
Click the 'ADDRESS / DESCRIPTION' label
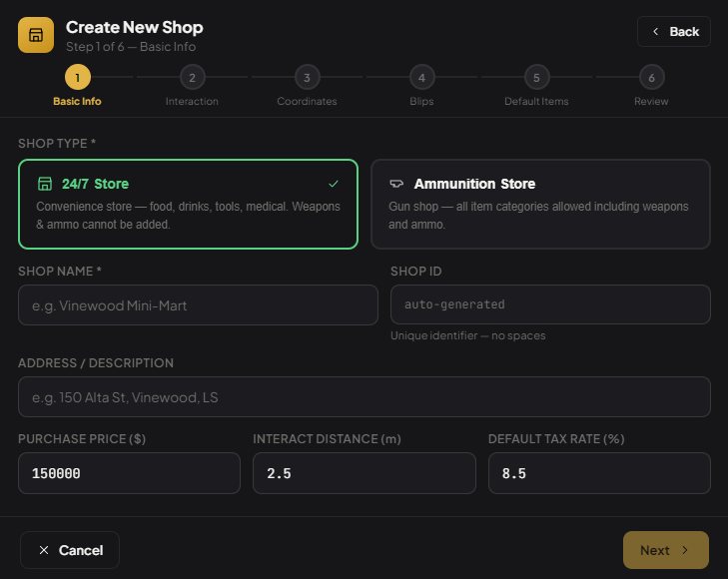point(96,362)
